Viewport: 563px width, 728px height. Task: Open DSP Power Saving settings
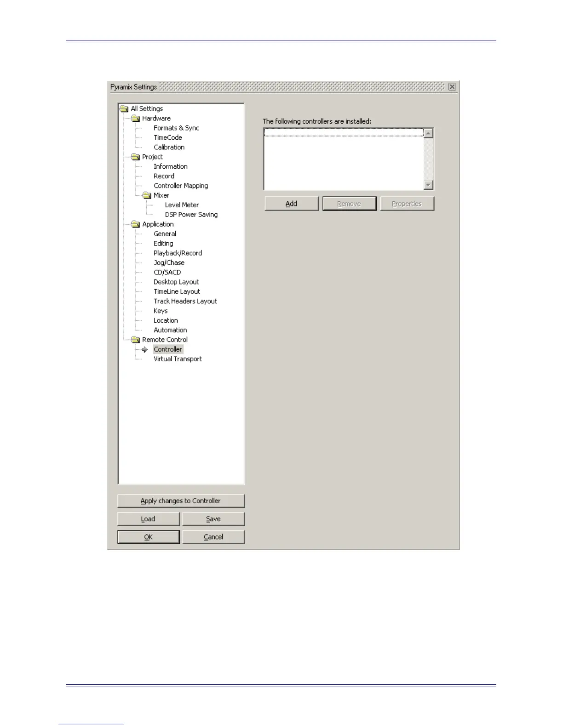point(191,215)
